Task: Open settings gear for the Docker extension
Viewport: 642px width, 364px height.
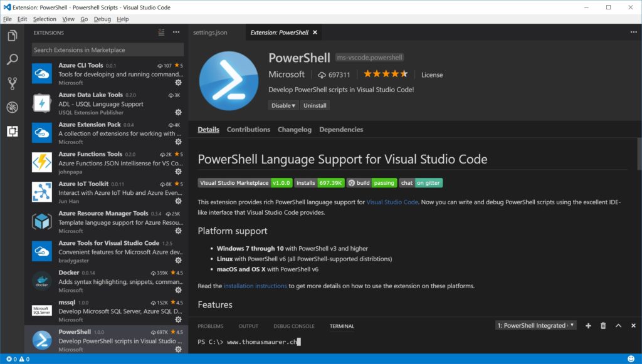Action: tap(178, 289)
